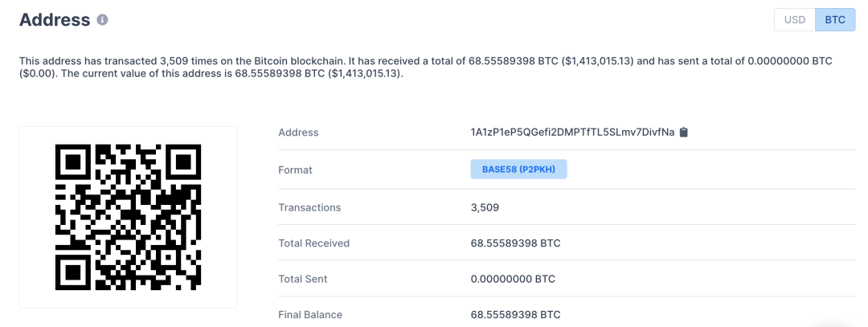Click the info icon beside Address heading
Screen dimensions: 868x327
[102, 19]
